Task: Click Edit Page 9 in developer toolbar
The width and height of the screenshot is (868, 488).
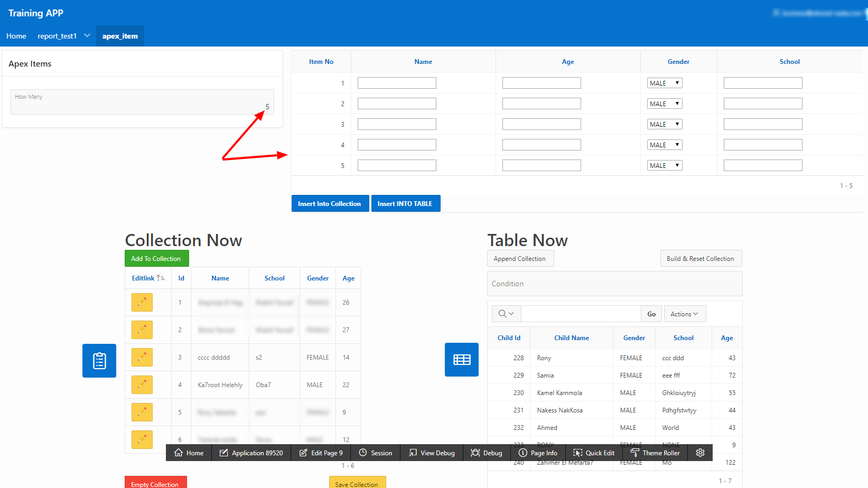Action: click(321, 453)
